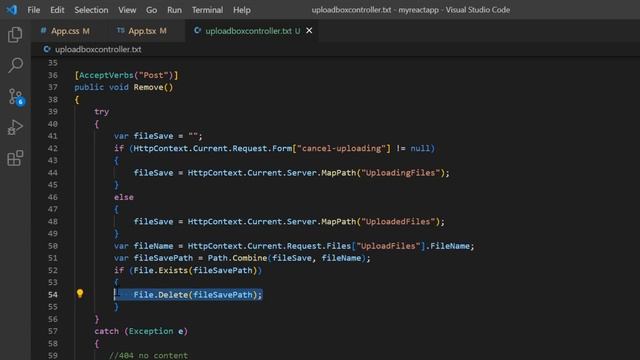Image resolution: width=640 pixels, height=360 pixels.
Task: Click the //404 no content comment
Action: [x=149, y=356]
